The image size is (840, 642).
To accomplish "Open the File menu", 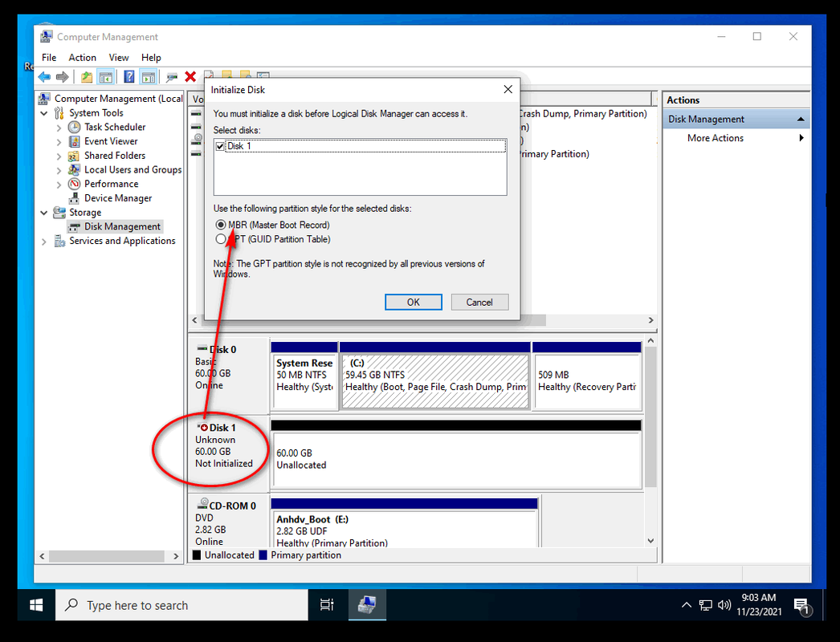I will tap(49, 57).
